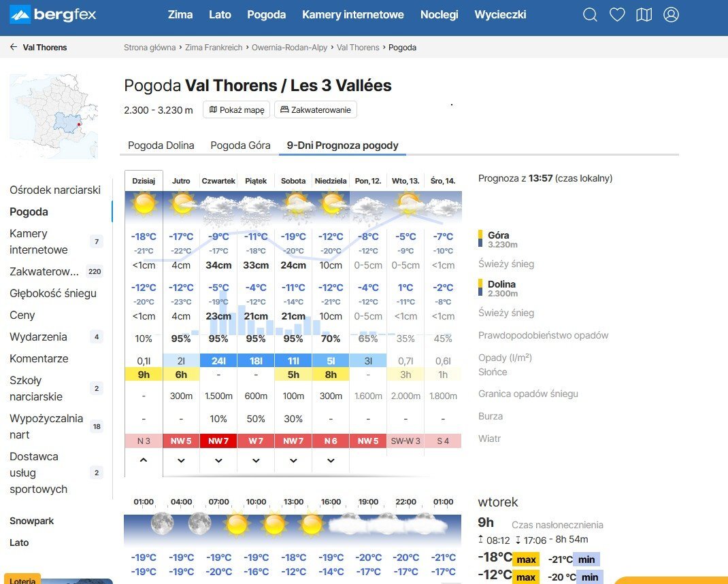Collapse the Dzisiaj forecast details
The height and width of the screenshot is (584, 728).
point(144,460)
